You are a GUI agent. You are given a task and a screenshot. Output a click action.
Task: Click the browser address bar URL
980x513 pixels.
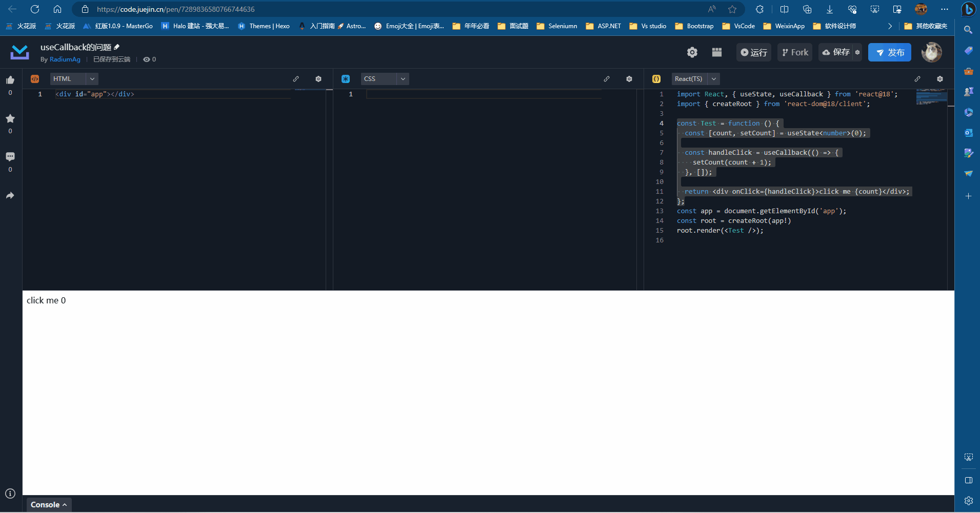click(175, 9)
